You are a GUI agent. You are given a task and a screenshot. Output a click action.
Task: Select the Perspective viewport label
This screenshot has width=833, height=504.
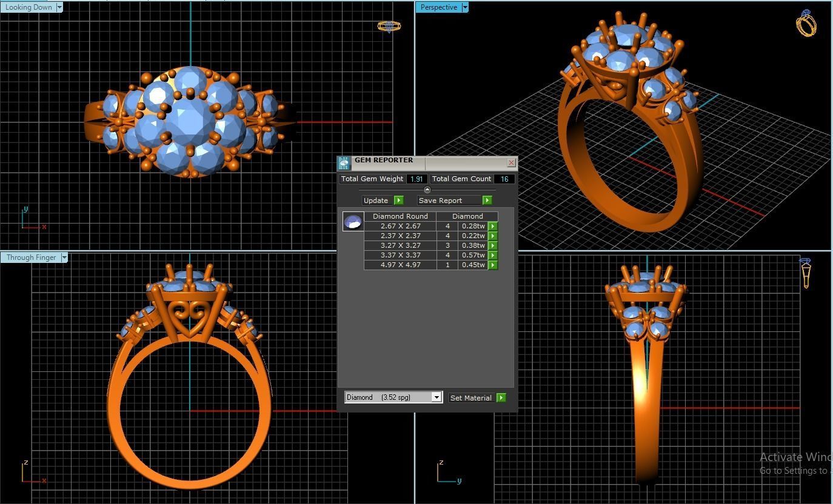[439, 7]
